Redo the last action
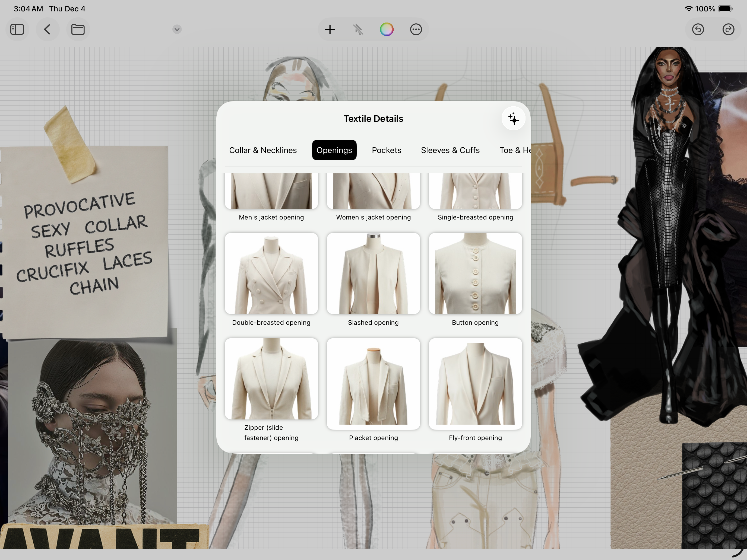747x560 pixels. 728,29
